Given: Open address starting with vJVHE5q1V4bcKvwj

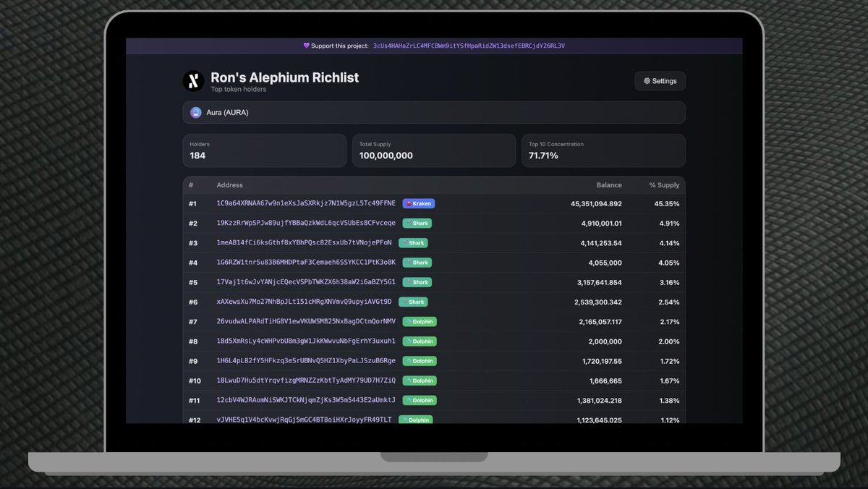Looking at the screenshot, I should [x=304, y=420].
